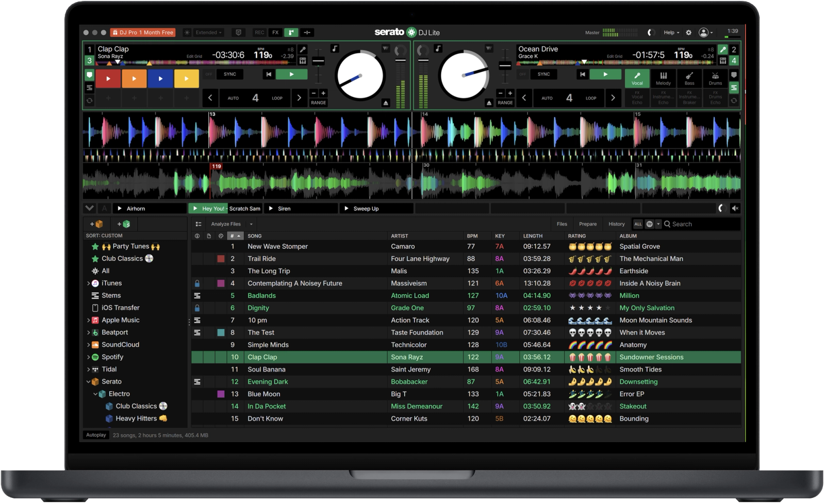Add a new smart crate
Image resolution: width=825 pixels, height=504 pixels.
tap(124, 224)
